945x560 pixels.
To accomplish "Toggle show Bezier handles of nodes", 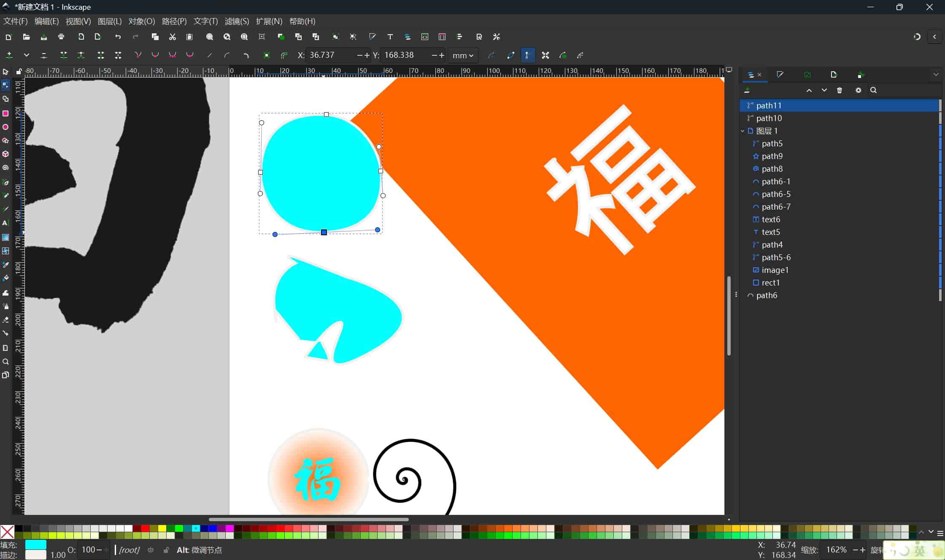I will tap(527, 55).
